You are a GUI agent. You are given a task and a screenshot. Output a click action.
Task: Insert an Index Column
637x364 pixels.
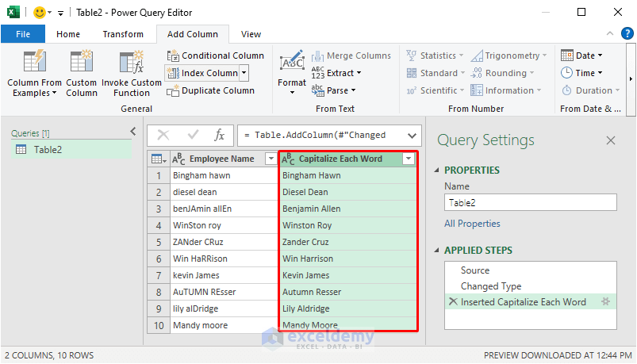(x=202, y=73)
